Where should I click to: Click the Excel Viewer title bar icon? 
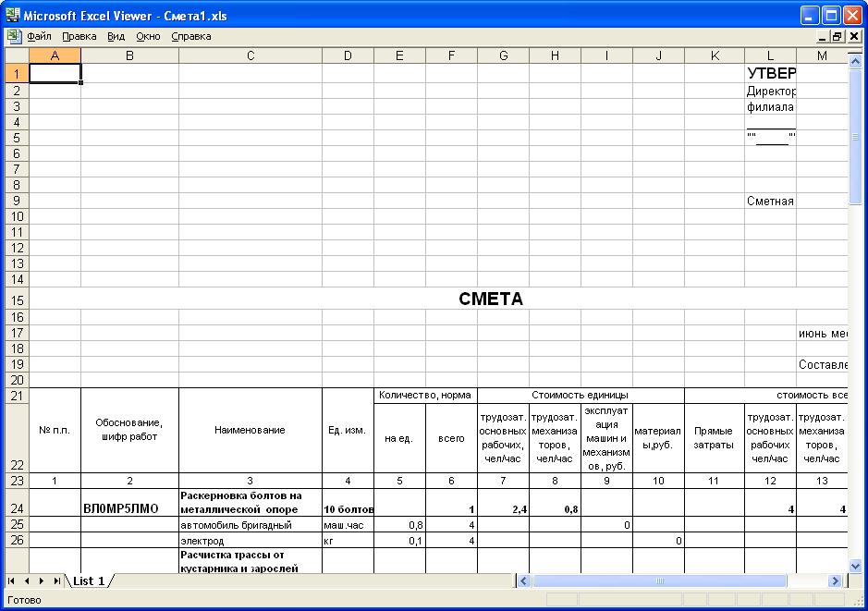tap(13, 15)
